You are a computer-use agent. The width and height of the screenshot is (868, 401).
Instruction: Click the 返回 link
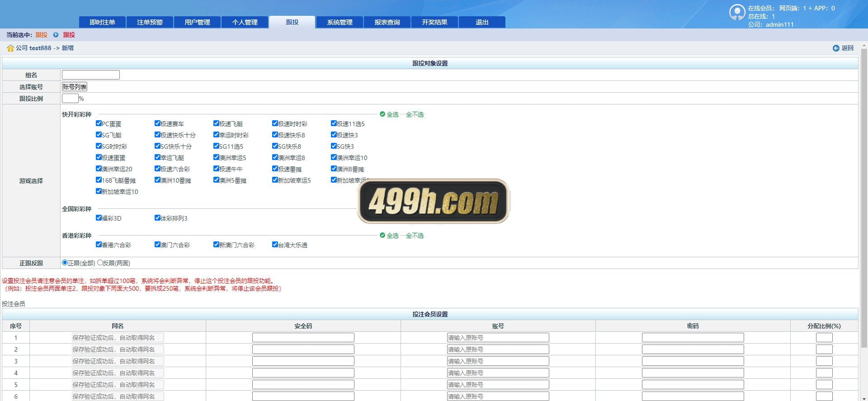pos(847,48)
